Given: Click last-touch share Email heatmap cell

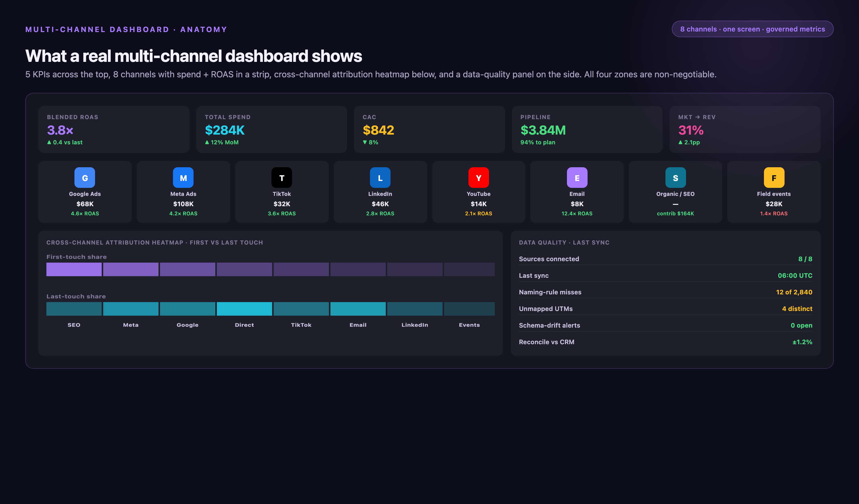Looking at the screenshot, I should 358,309.
